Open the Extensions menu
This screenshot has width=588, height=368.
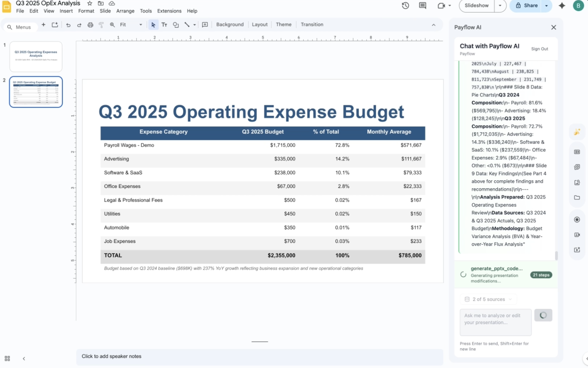pyautogui.click(x=169, y=11)
